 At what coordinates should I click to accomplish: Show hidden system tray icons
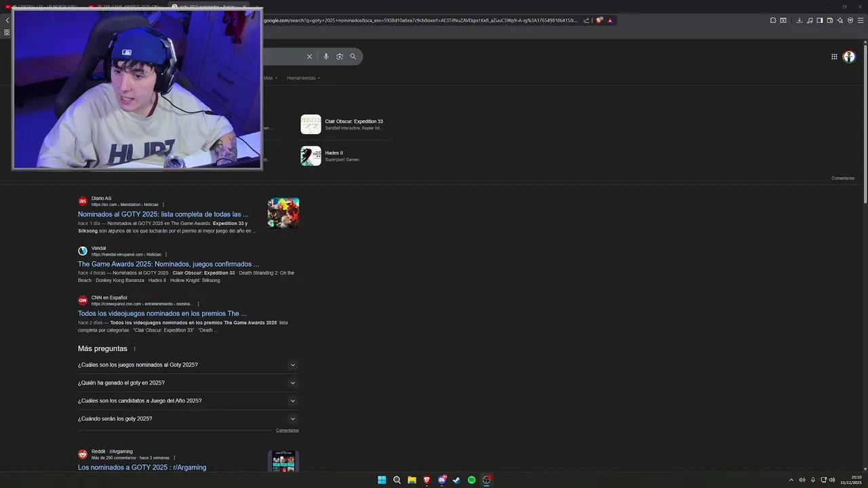[791, 480]
